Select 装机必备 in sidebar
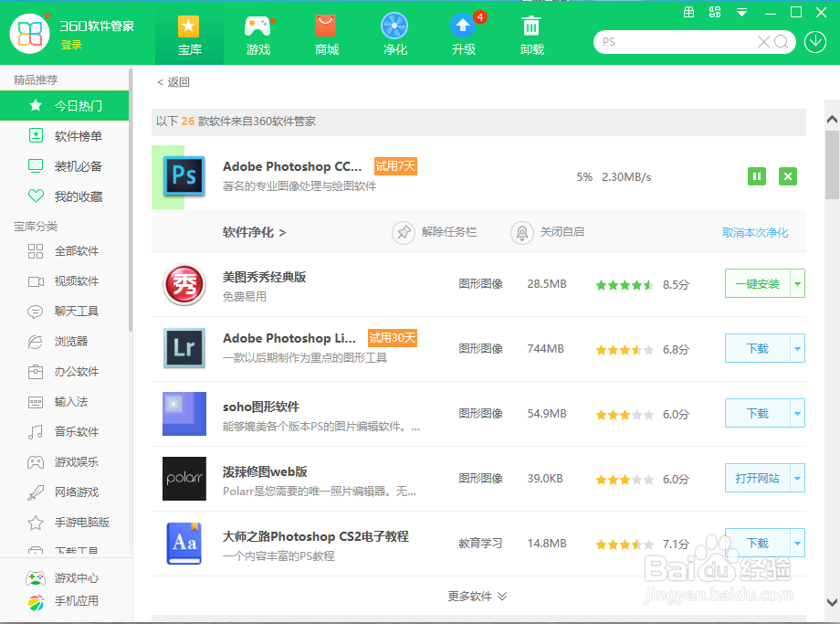Viewport: 840px width, 624px height. [64, 166]
